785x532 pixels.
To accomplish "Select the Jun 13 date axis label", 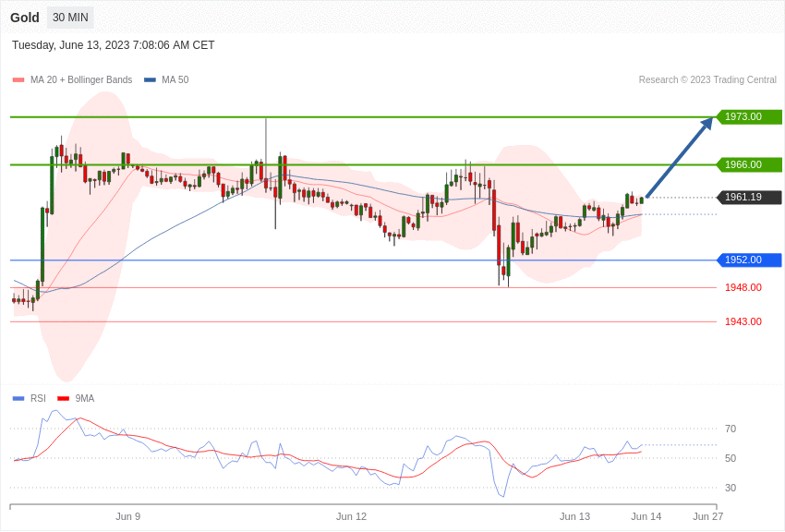I will point(574,516).
